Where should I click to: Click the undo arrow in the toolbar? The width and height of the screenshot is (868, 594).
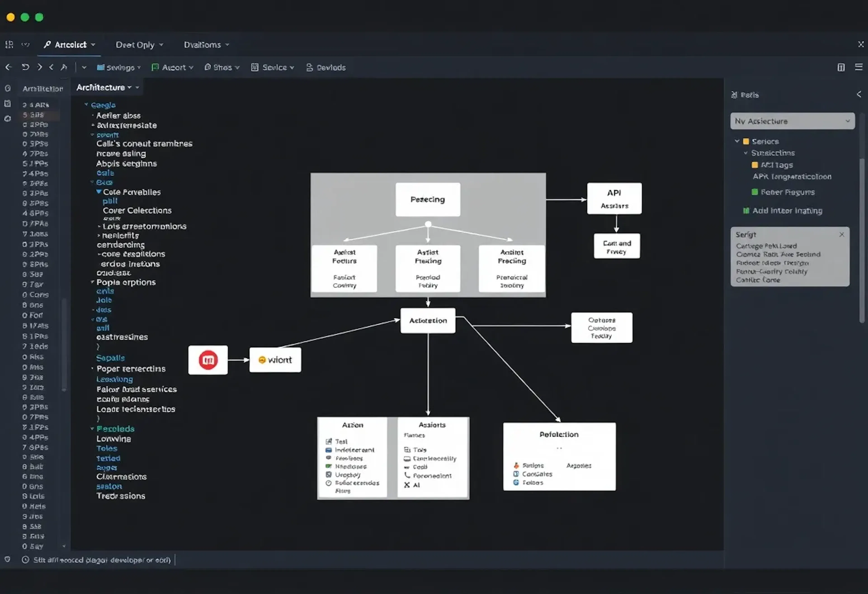tap(25, 67)
